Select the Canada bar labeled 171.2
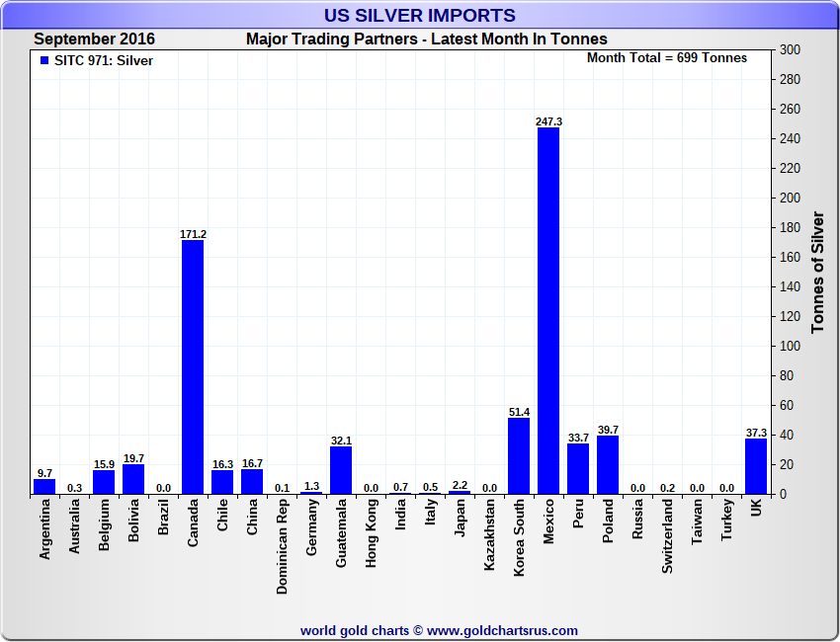This screenshot has width=840, height=642. 193,367
